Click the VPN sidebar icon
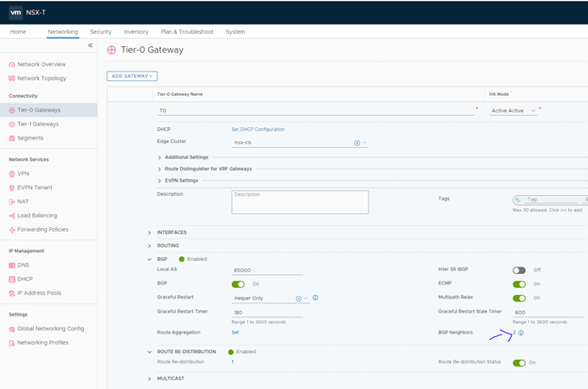588x389 pixels. (x=12, y=174)
